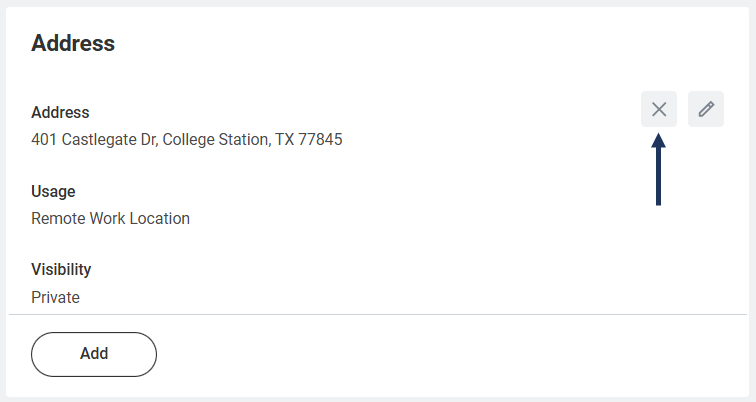Select the Usage field label
This screenshot has width=756, height=402.
click(x=53, y=191)
